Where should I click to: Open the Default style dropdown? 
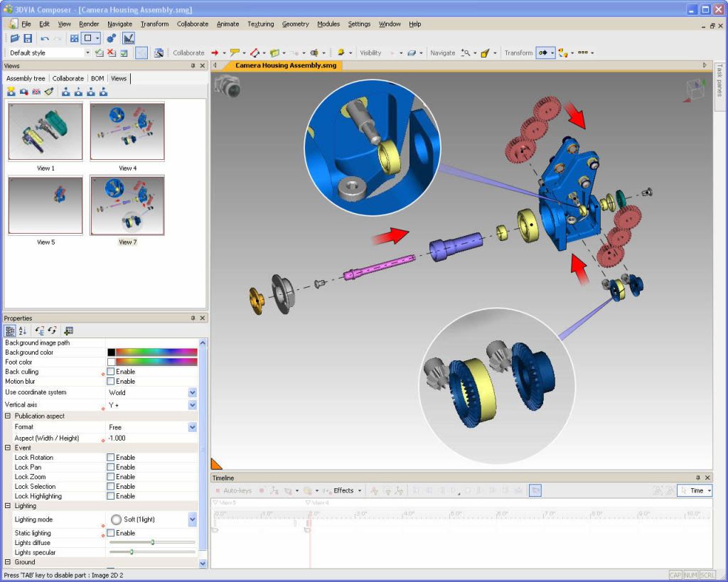pos(87,53)
